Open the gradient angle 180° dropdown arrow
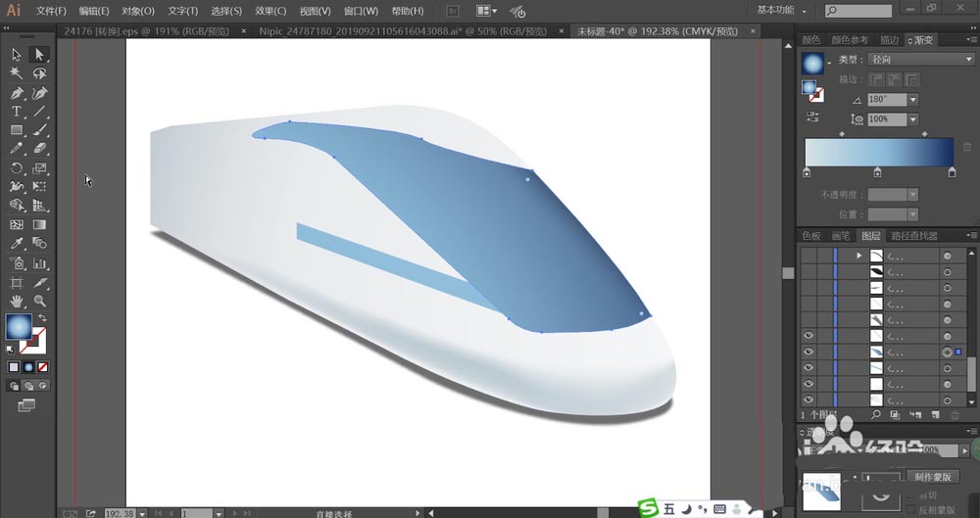980x518 pixels. [x=913, y=99]
